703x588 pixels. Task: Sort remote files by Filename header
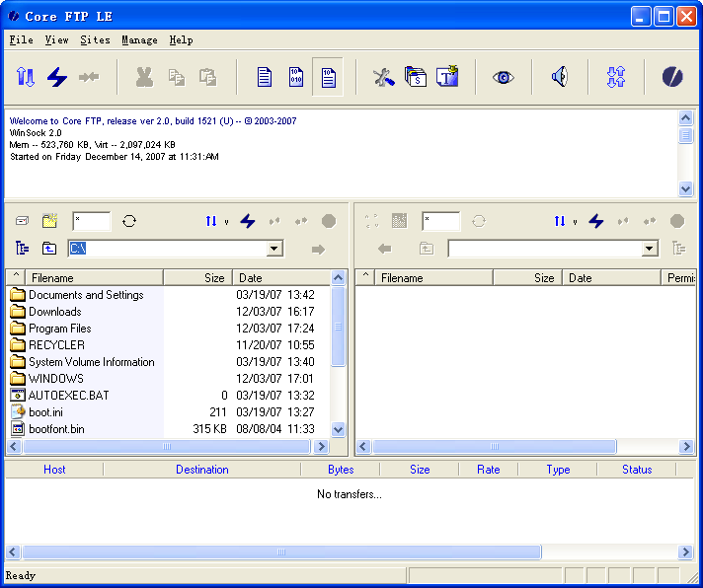434,277
